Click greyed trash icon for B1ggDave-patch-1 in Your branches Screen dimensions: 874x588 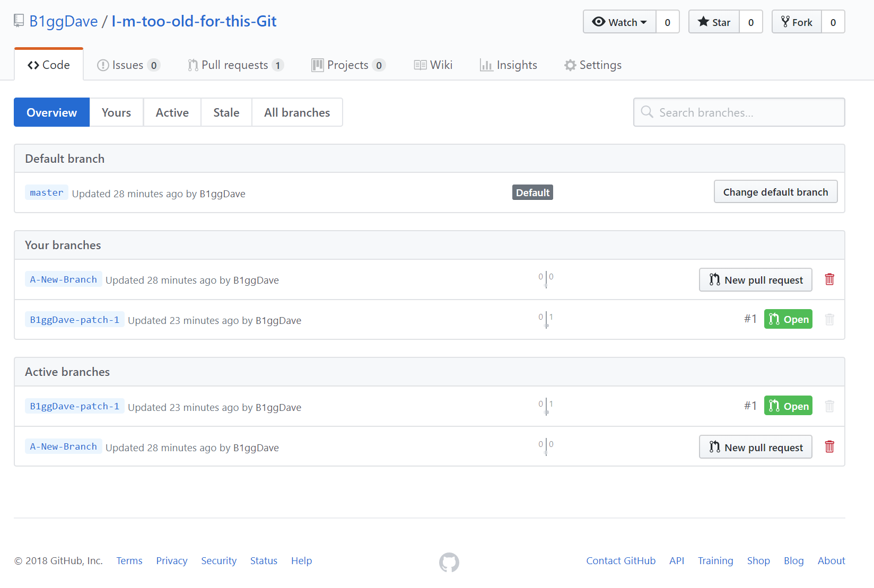tap(829, 319)
